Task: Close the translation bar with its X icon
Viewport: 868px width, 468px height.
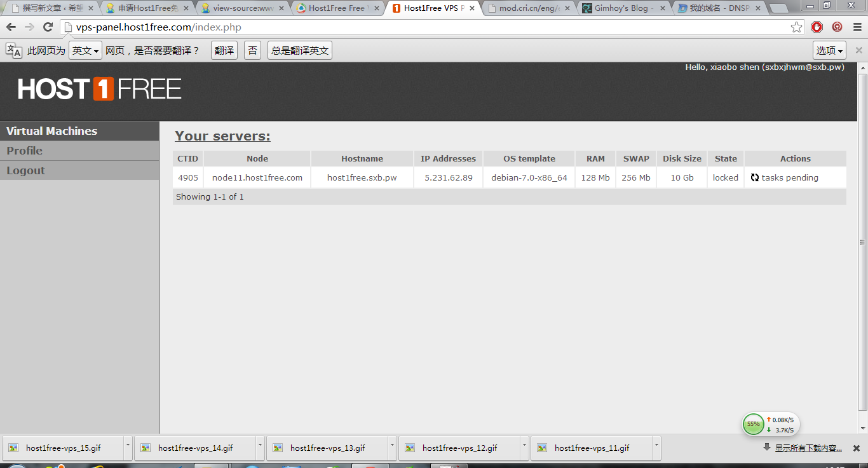Action: 858,50
